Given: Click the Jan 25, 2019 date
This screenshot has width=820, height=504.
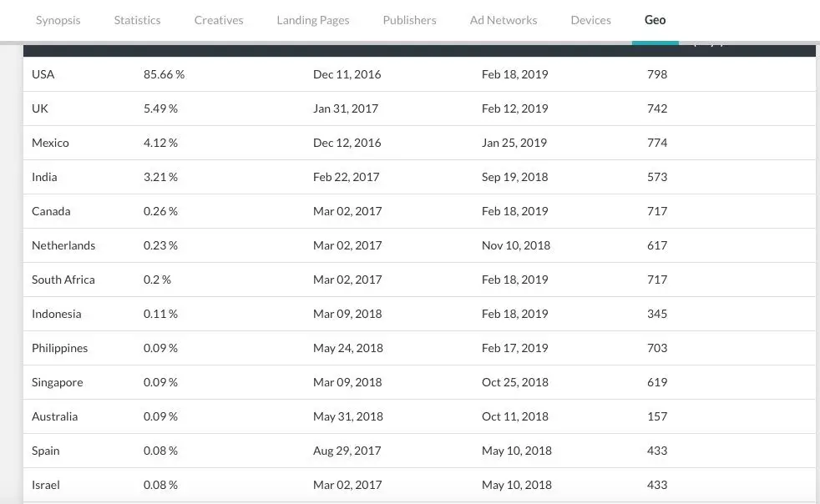Looking at the screenshot, I should click(514, 143).
